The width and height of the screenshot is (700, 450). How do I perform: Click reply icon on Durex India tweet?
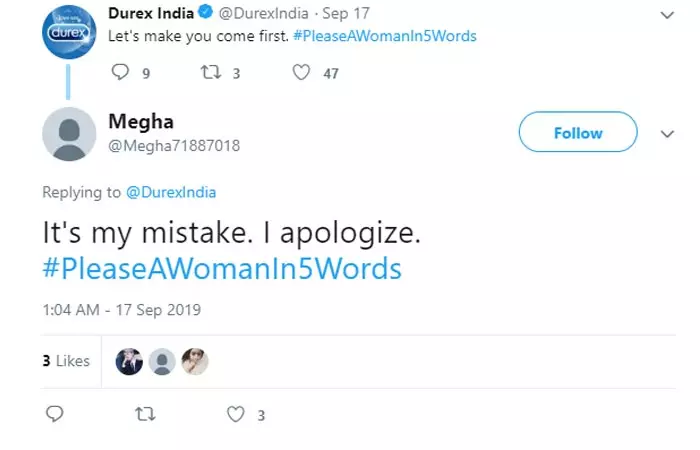click(121, 72)
